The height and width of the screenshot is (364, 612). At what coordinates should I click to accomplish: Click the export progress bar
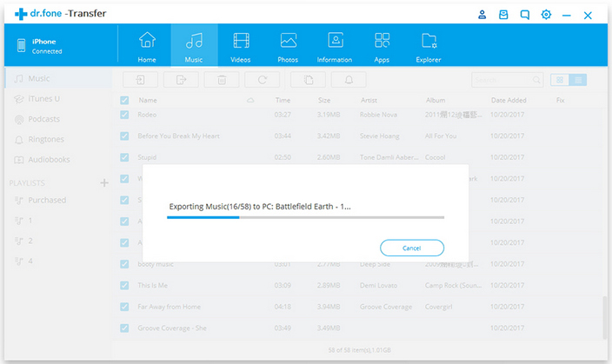point(305,217)
